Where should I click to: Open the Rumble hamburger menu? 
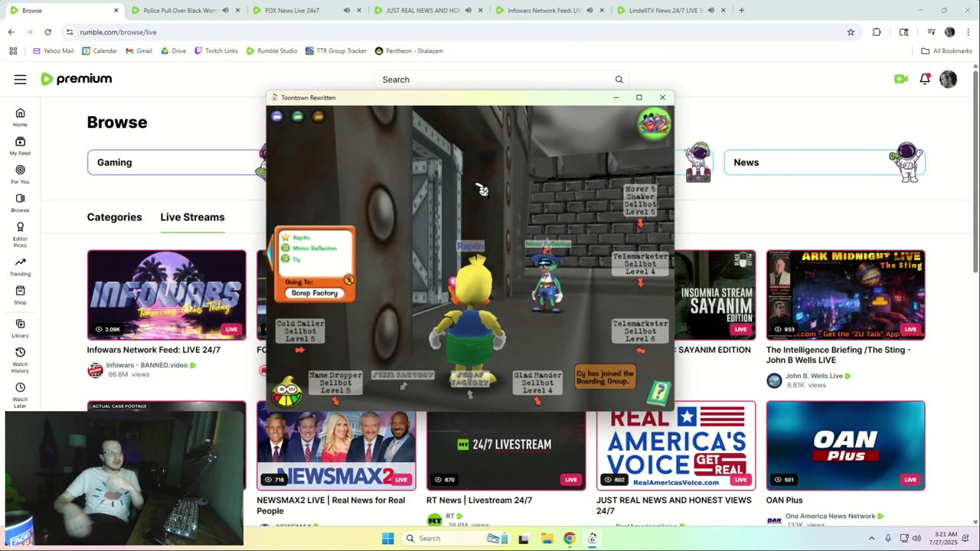tap(20, 80)
